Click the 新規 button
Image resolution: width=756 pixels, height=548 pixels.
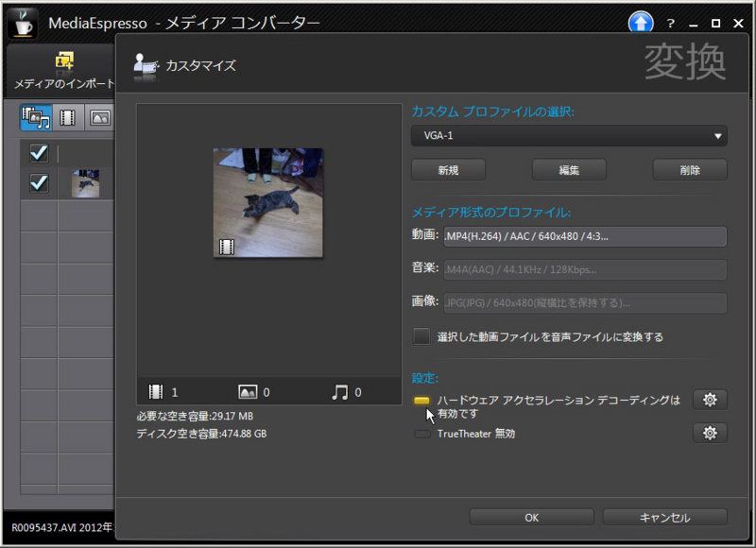448,170
